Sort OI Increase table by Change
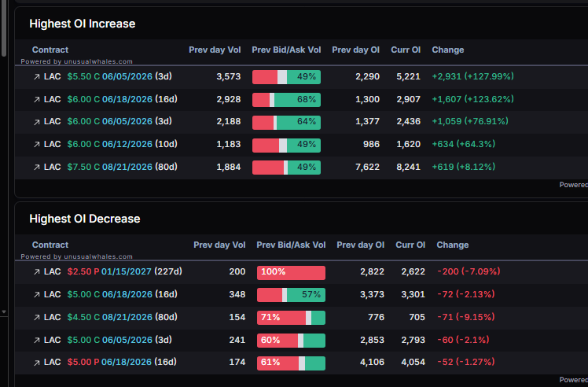 tap(448, 50)
